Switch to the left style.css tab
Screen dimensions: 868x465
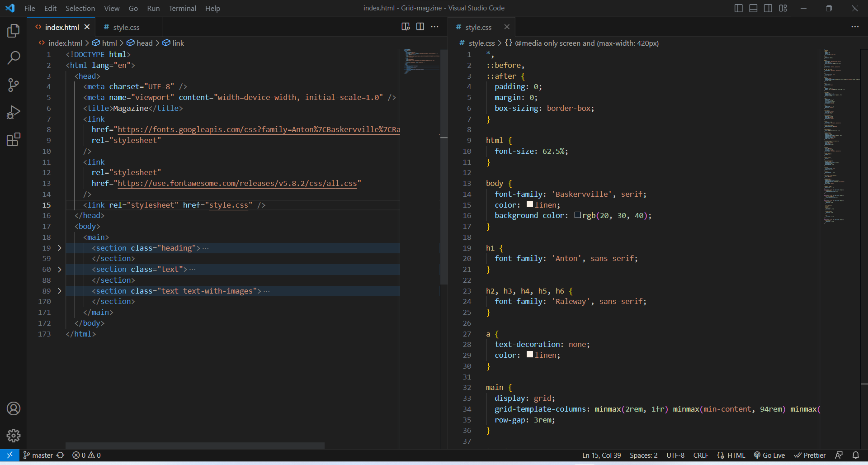pyautogui.click(x=126, y=27)
